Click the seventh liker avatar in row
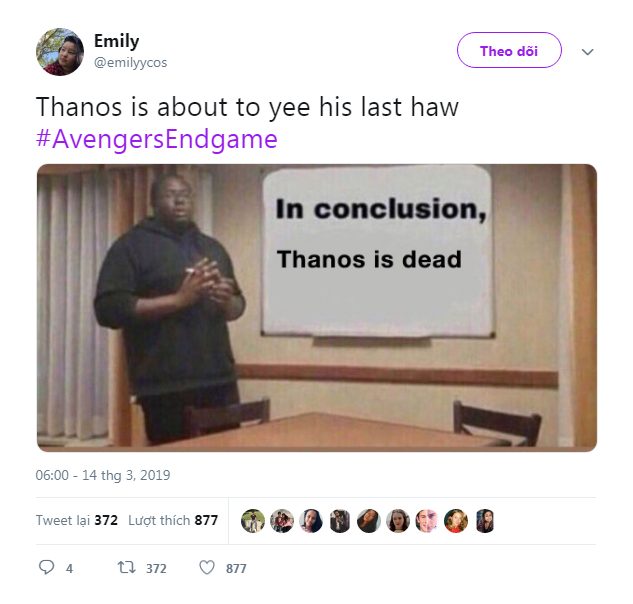Image resolution: width=633 pixels, height=604 pixels. 427,521
